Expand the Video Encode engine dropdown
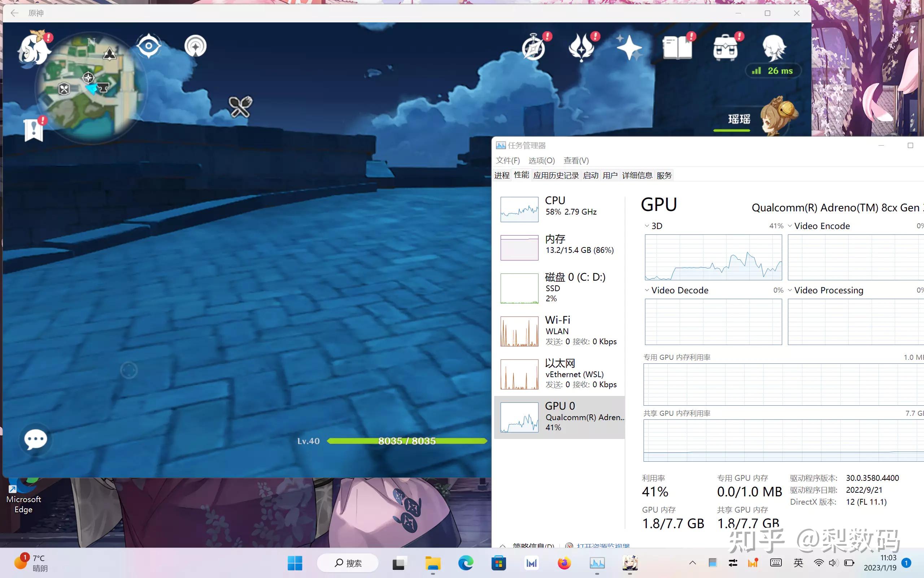 click(790, 226)
